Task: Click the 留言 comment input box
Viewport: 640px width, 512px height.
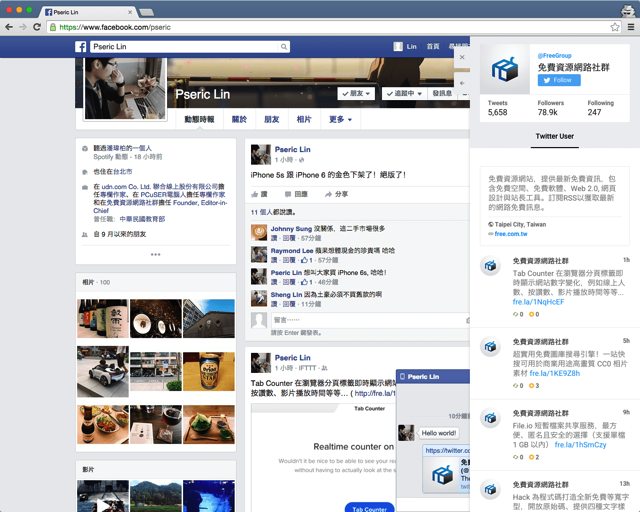Action: (x=370, y=320)
